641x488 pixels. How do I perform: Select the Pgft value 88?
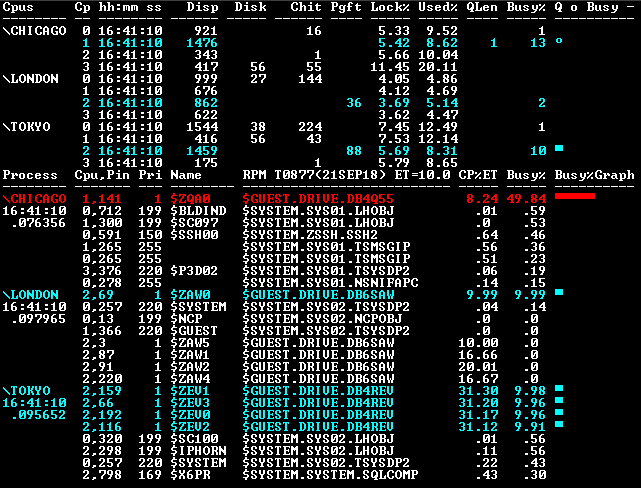(x=354, y=151)
